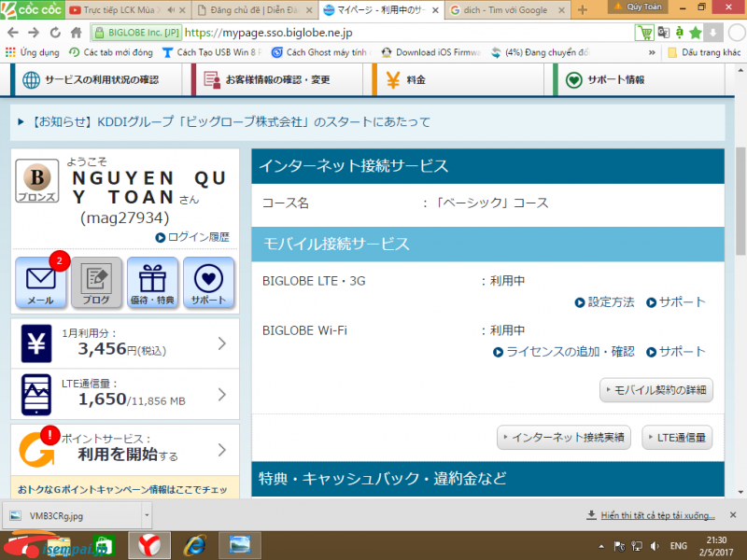The height and width of the screenshot is (560, 747).
Task: Toggle Vietnamese typing icon in address bar
Action: click(x=680, y=33)
